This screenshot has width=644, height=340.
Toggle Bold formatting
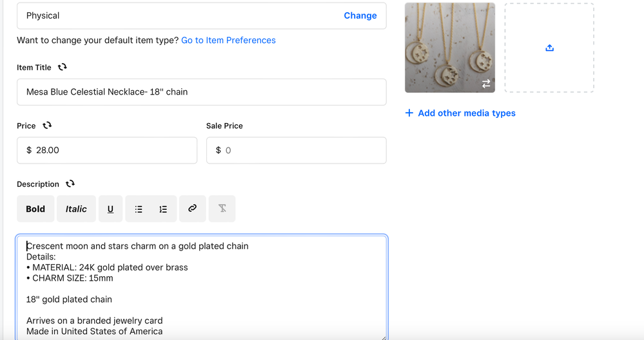35,209
